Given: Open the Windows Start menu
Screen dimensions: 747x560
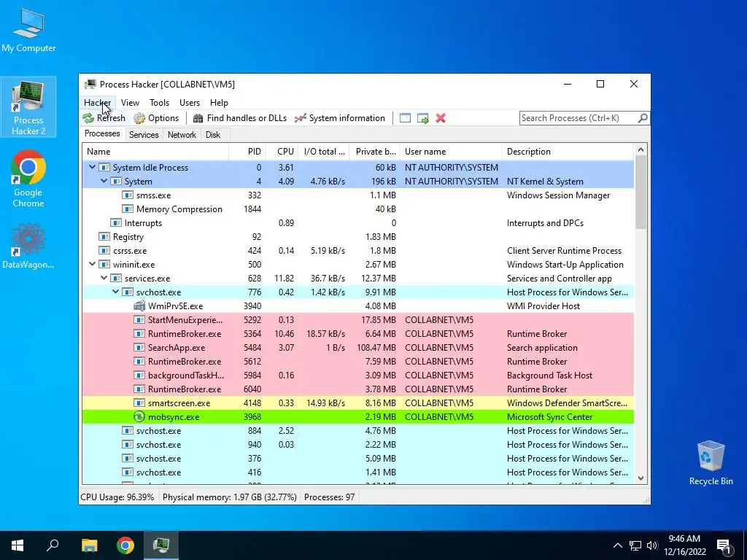Looking at the screenshot, I should [x=18, y=545].
